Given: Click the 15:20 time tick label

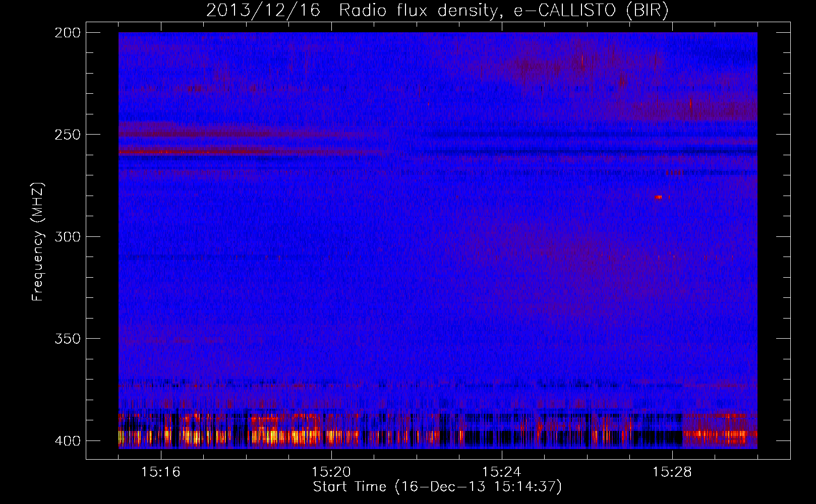Looking at the screenshot, I should click(331, 472).
